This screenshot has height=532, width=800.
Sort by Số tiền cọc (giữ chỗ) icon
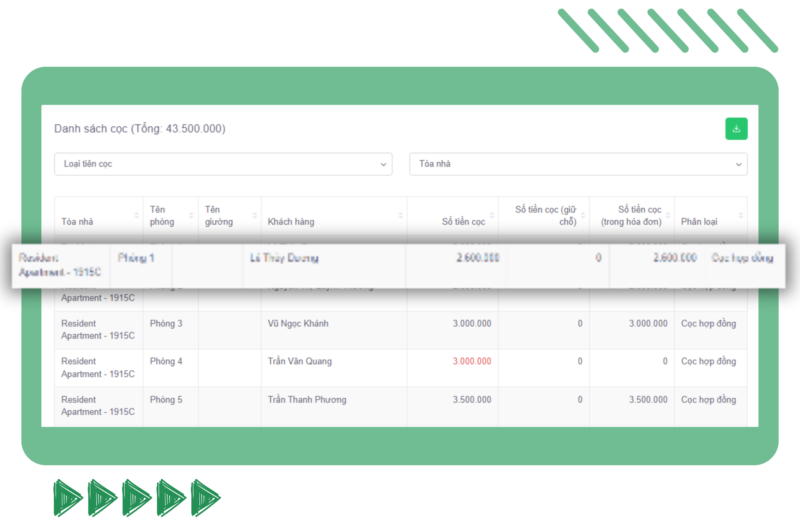[583, 215]
